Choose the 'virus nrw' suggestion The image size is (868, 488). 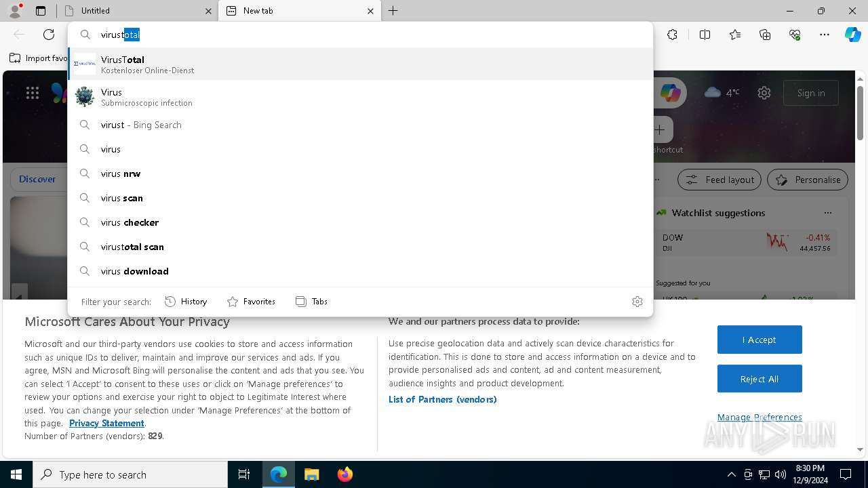[360, 174]
